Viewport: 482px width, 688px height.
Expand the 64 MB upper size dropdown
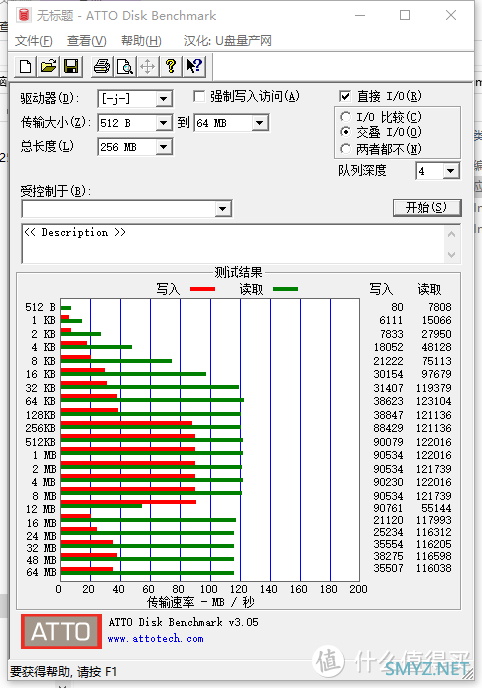click(x=260, y=123)
